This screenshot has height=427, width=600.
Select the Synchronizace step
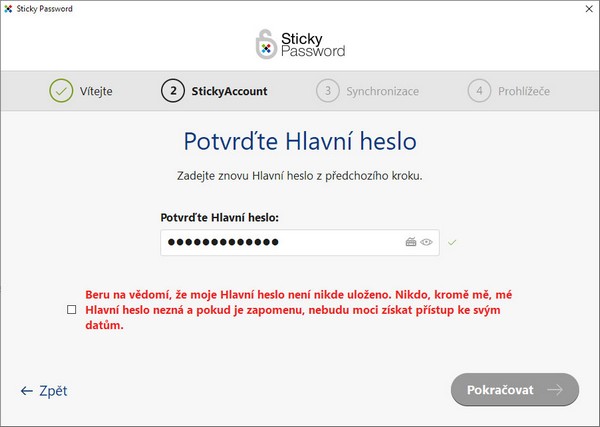pos(367,91)
